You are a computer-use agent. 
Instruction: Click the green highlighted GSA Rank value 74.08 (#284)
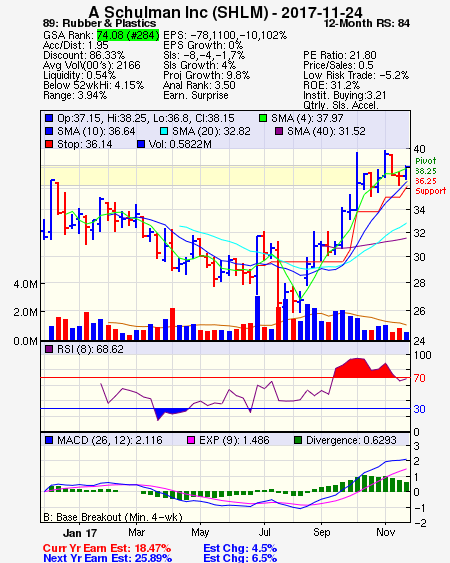tap(128, 35)
